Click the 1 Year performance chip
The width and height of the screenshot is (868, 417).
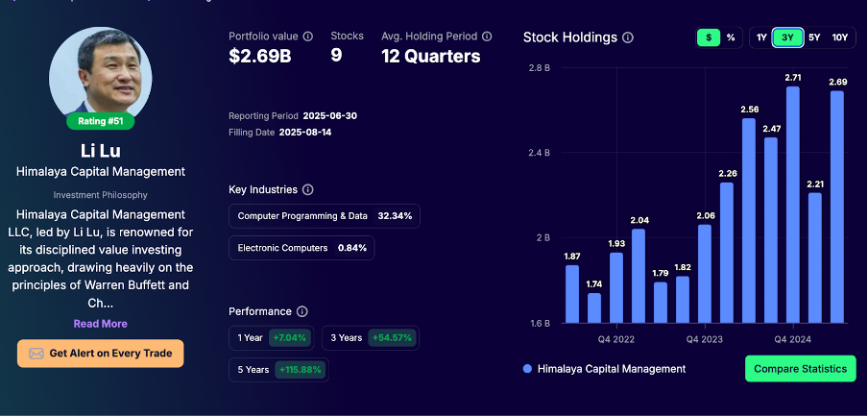pyautogui.click(x=271, y=338)
